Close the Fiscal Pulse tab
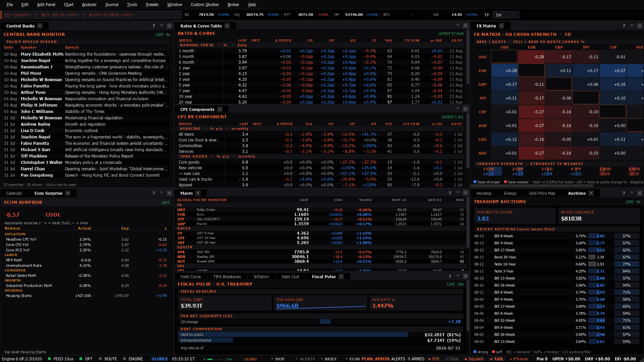The height and width of the screenshot is (362, 644). click(x=341, y=277)
